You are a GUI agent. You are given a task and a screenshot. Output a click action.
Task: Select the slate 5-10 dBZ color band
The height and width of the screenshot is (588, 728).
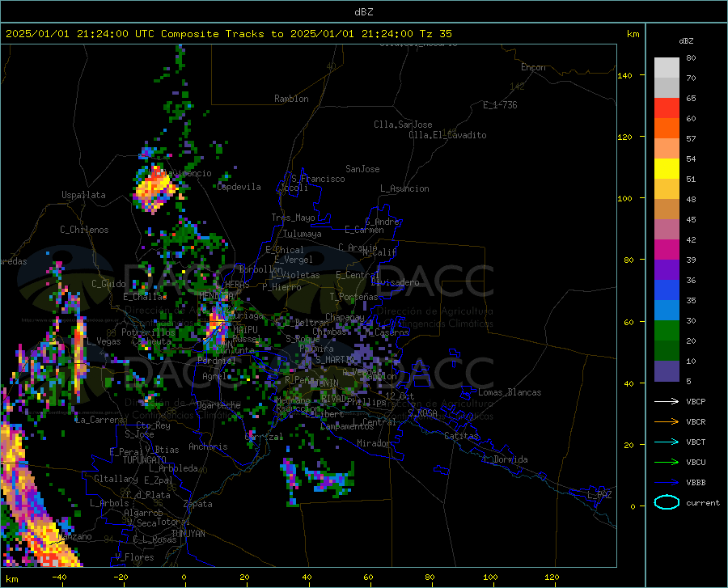pyautogui.click(x=667, y=371)
